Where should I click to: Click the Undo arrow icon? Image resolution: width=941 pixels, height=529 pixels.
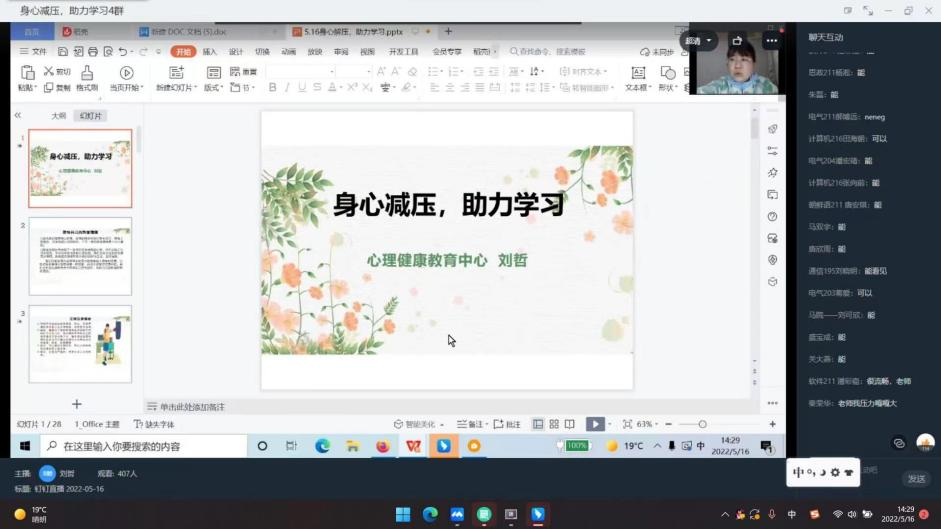pos(122,52)
